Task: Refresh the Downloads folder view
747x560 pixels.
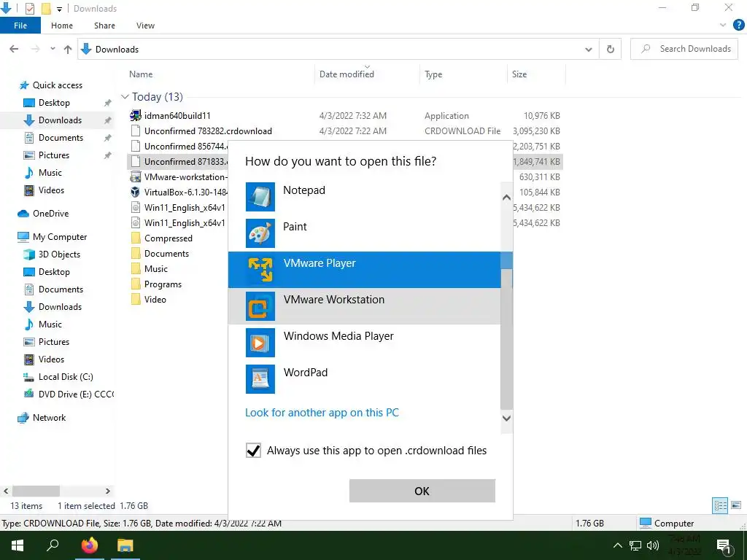Action: (x=611, y=49)
